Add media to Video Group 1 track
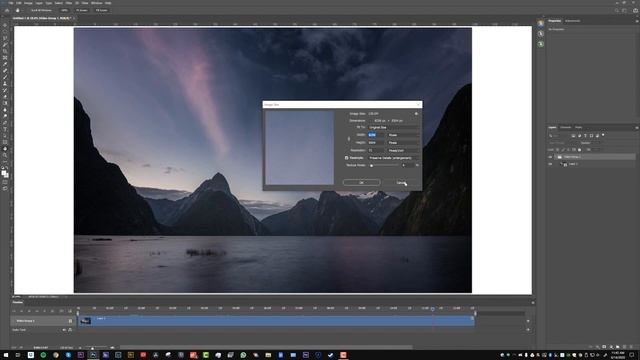 pos(528,321)
